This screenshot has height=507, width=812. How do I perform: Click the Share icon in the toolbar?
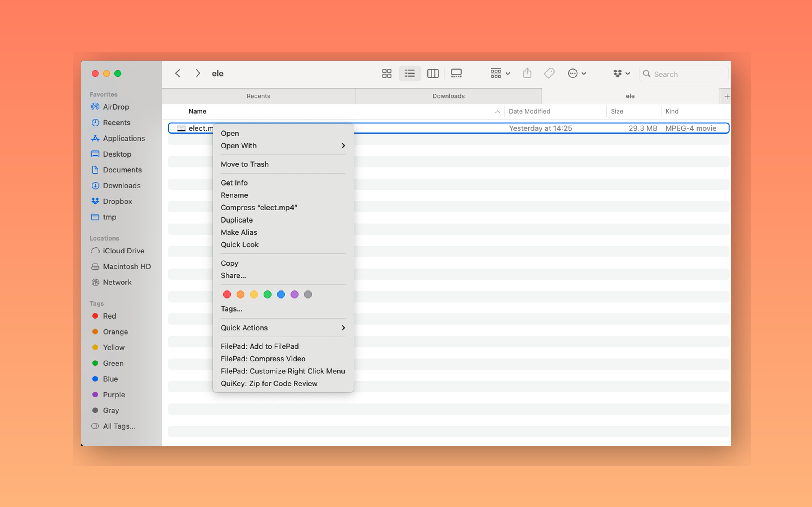[527, 73]
